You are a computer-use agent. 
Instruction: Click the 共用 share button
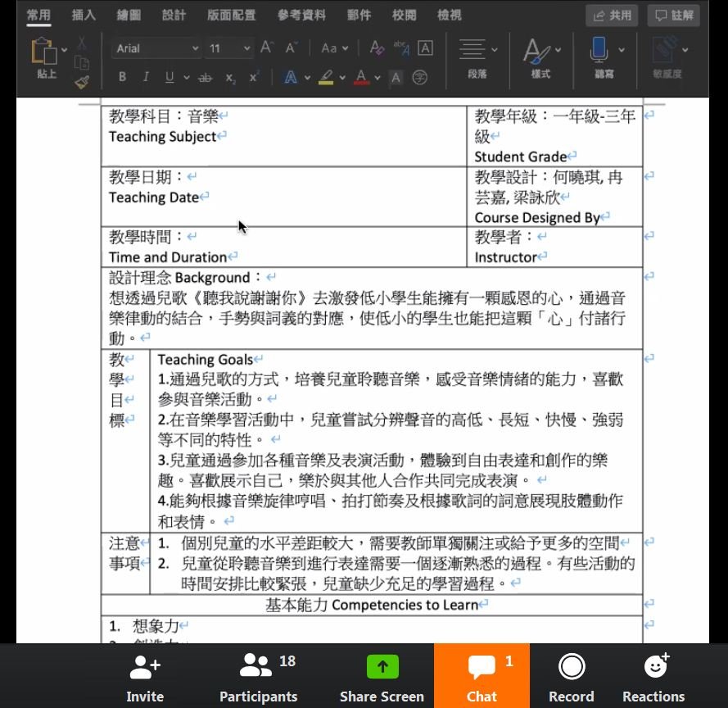(x=612, y=15)
